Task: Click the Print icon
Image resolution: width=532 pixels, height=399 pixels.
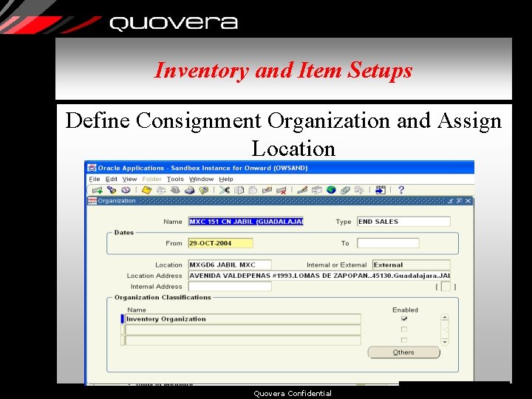Action: (x=189, y=190)
